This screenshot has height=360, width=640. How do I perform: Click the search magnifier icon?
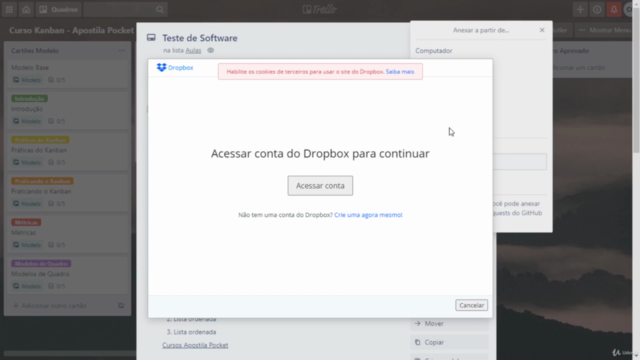coord(160,9)
